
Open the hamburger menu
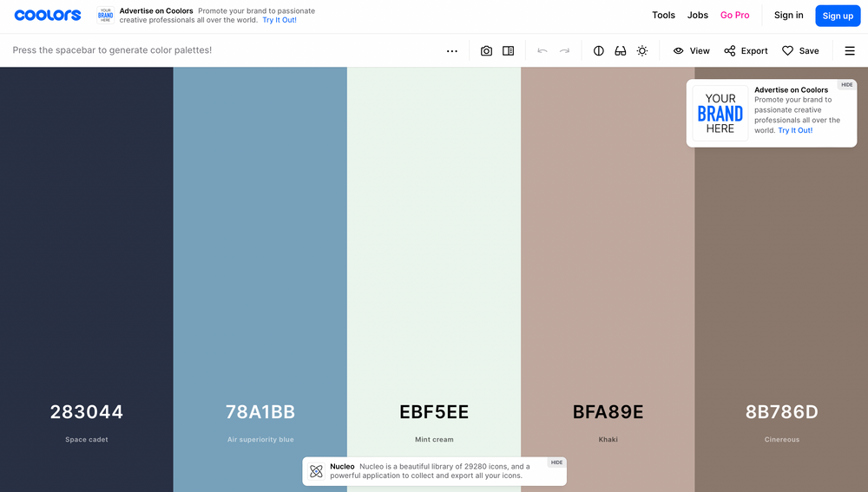point(850,51)
